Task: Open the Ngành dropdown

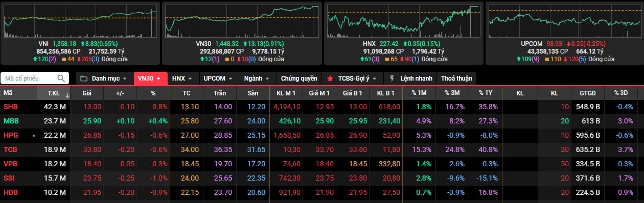Action: [258, 79]
